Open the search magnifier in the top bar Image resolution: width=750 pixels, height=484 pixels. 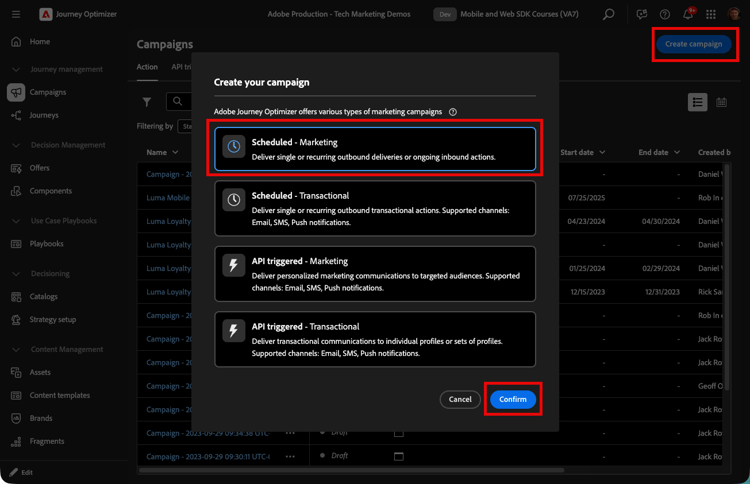click(x=608, y=14)
